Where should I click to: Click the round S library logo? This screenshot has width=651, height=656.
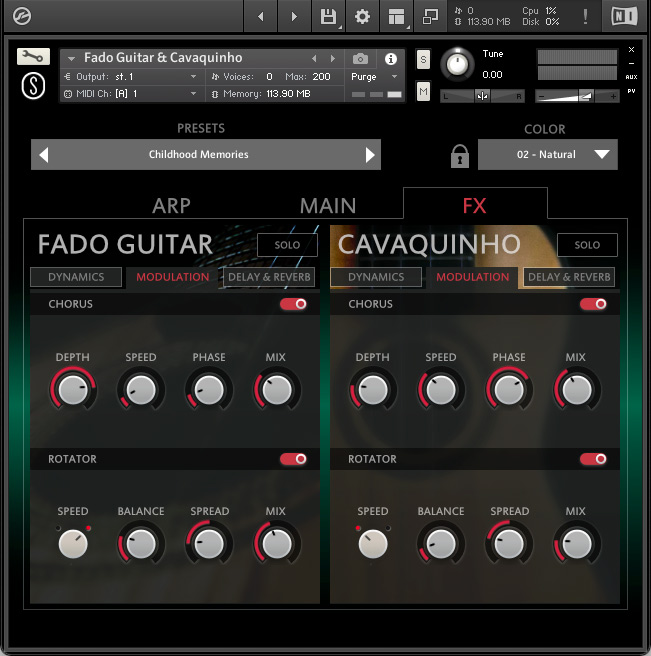tap(33, 86)
